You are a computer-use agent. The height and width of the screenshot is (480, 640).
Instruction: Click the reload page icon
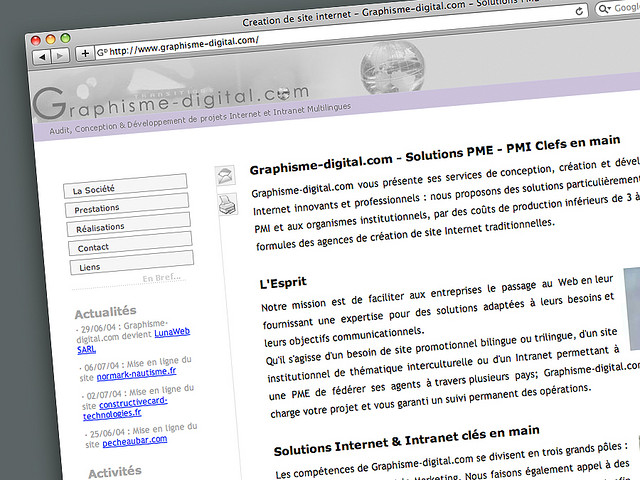click(x=579, y=11)
